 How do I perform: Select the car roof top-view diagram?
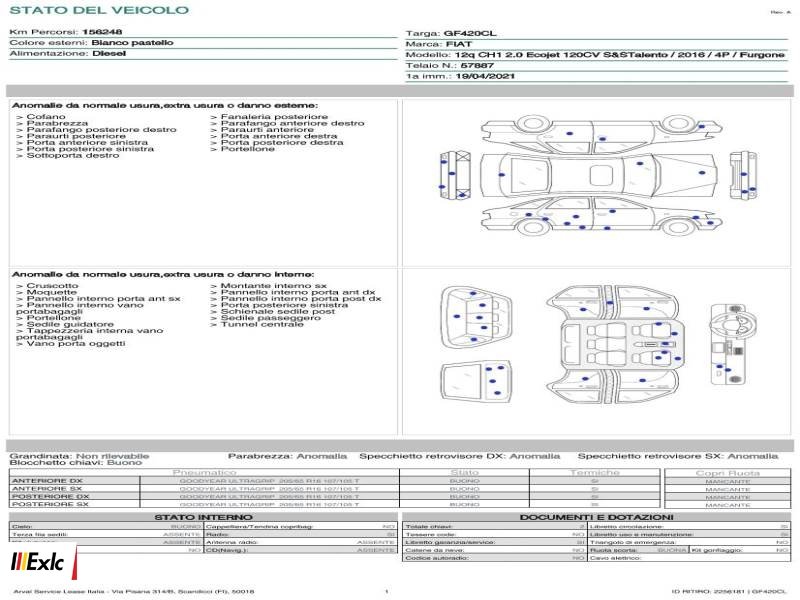pyautogui.click(x=601, y=175)
